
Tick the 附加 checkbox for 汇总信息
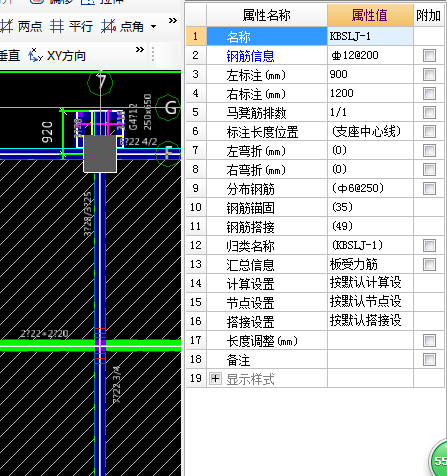click(x=429, y=264)
